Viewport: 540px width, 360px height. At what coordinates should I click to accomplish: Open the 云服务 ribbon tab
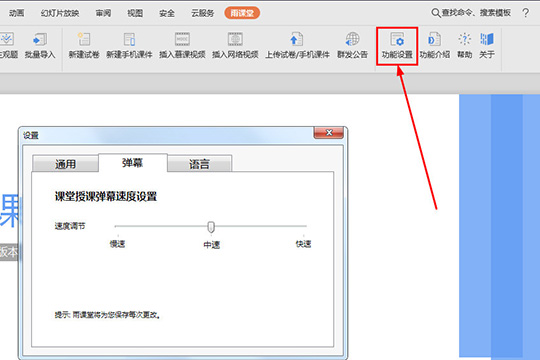pyautogui.click(x=202, y=13)
